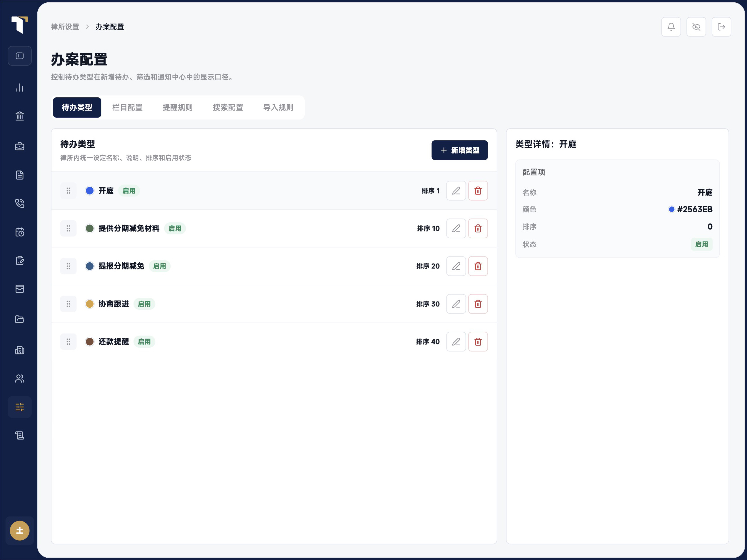Image resolution: width=747 pixels, height=560 pixels.
Task: Select the 导入规则 tab
Action: click(278, 107)
